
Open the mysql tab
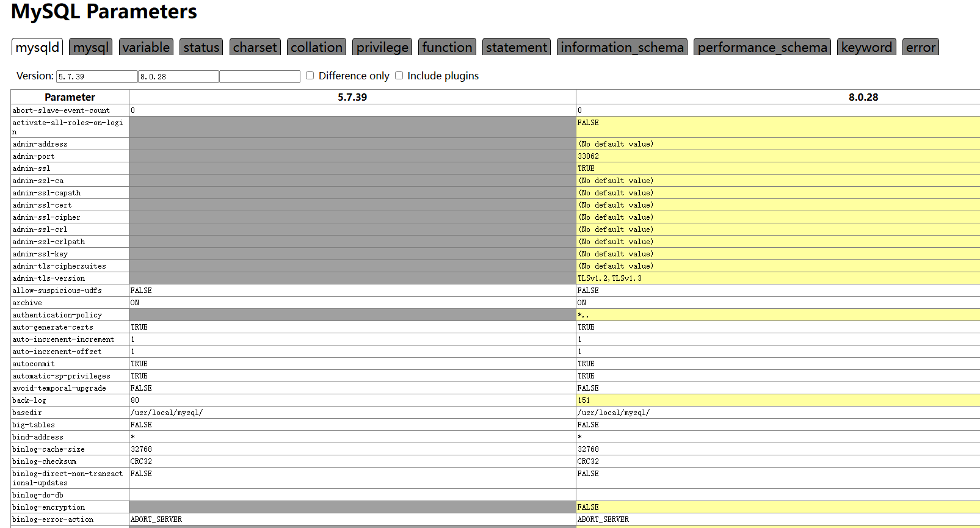click(91, 47)
